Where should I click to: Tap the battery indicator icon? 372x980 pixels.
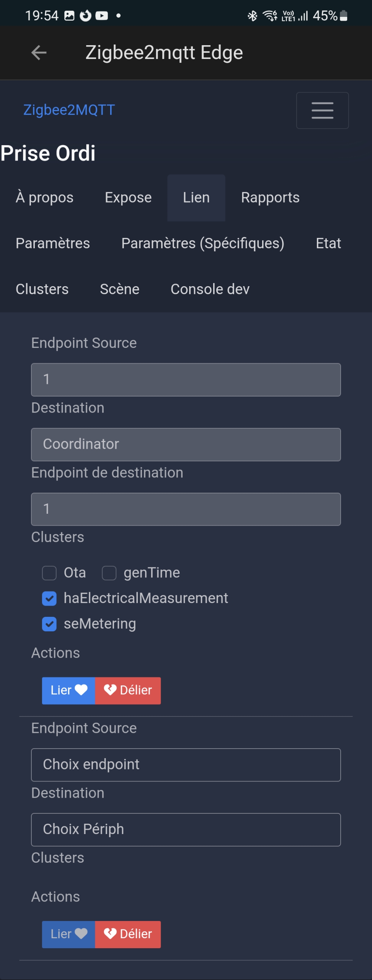[x=343, y=16]
